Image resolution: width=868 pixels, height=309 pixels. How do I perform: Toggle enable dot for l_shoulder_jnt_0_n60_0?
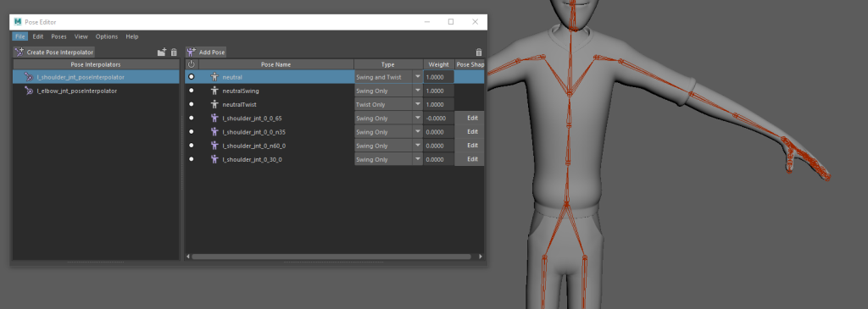click(x=192, y=146)
